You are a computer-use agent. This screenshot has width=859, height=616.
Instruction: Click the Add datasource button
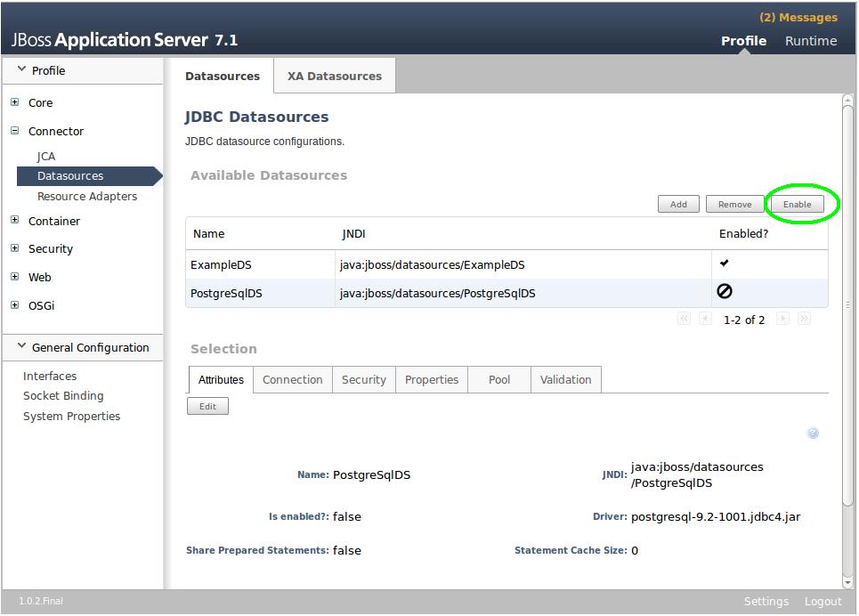tap(678, 205)
